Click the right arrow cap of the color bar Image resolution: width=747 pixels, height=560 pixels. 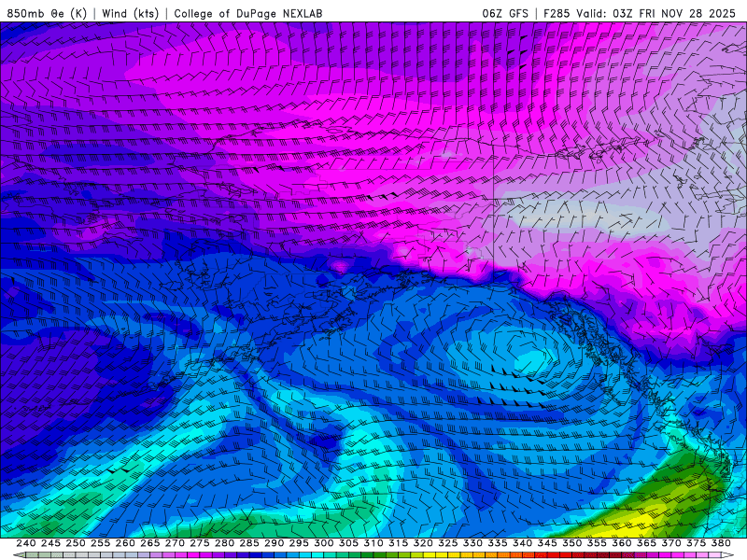coord(727,555)
